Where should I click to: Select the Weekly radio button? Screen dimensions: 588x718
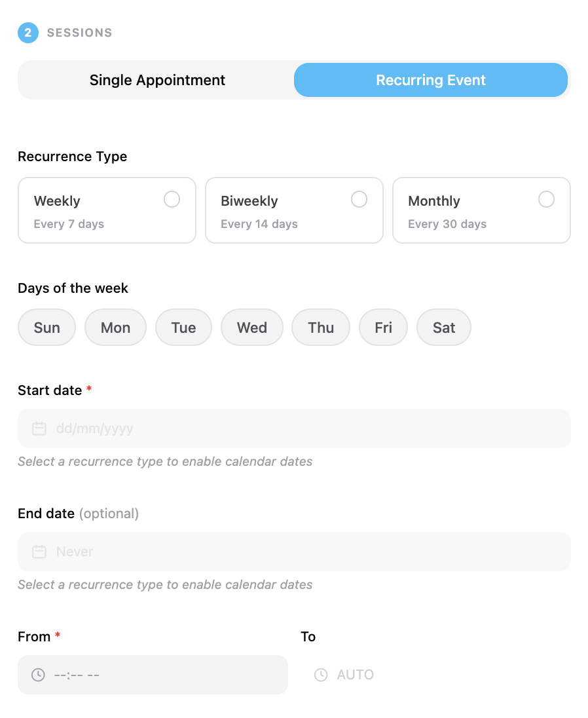[172, 199]
